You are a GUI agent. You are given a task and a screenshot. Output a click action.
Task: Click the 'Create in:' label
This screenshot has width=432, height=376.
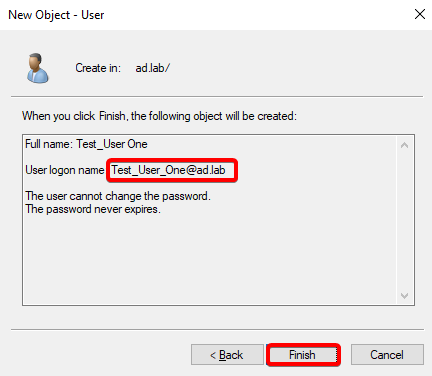pos(98,68)
